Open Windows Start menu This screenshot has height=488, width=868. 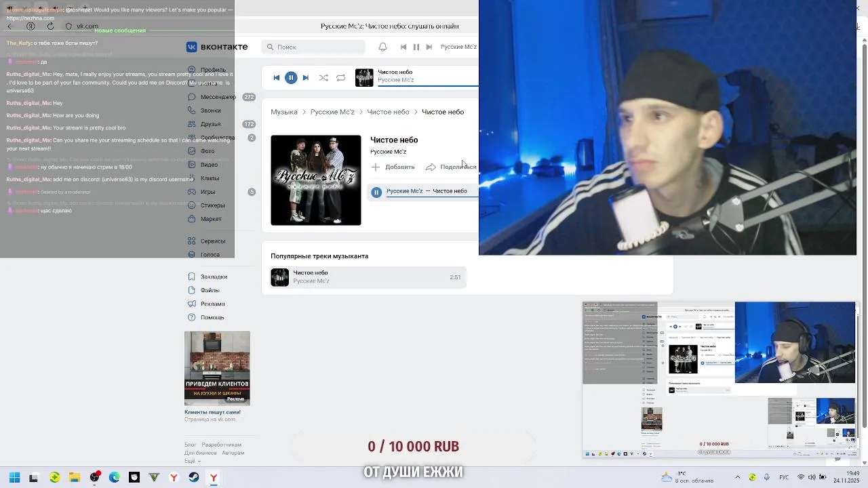click(14, 478)
